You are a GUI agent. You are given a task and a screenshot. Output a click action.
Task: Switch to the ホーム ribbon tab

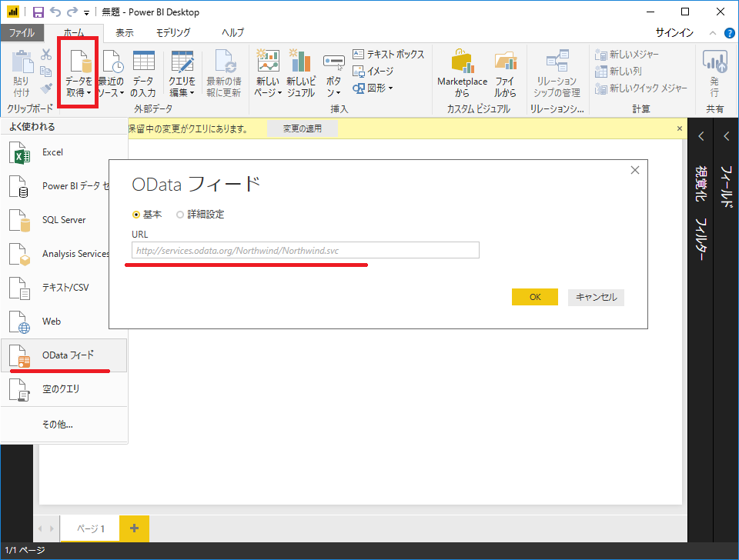[74, 32]
